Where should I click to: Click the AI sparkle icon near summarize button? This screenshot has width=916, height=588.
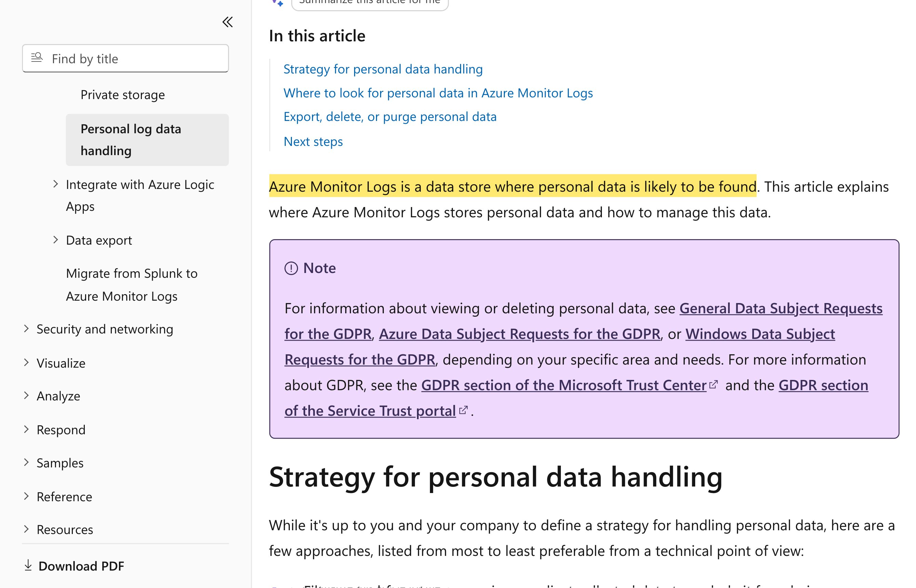pyautogui.click(x=278, y=2)
